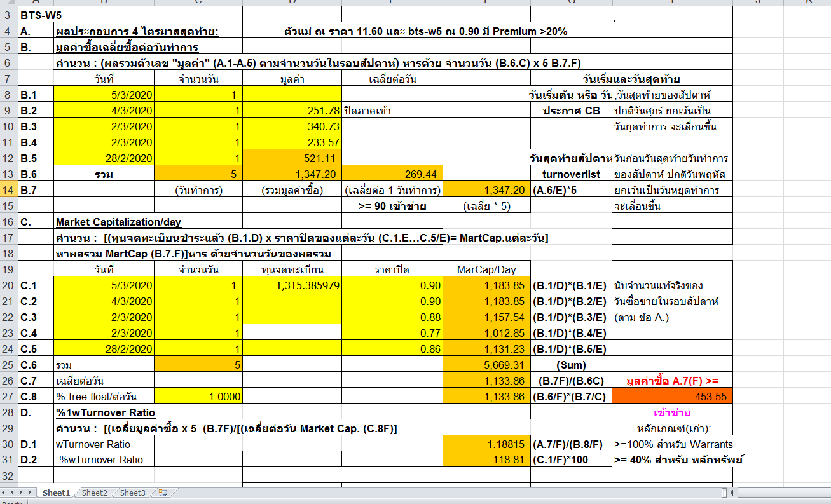Select the (Sum) label cell

click(571, 364)
